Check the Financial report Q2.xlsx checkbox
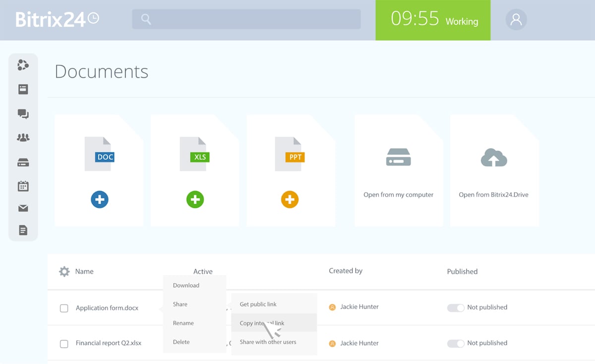The width and height of the screenshot is (595, 364). (x=64, y=343)
